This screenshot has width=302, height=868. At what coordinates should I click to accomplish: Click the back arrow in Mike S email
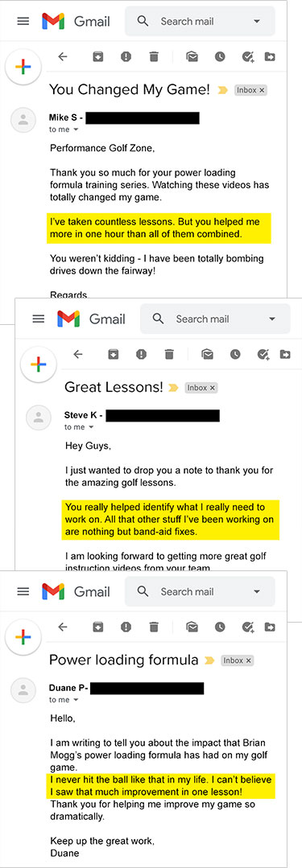click(x=63, y=56)
